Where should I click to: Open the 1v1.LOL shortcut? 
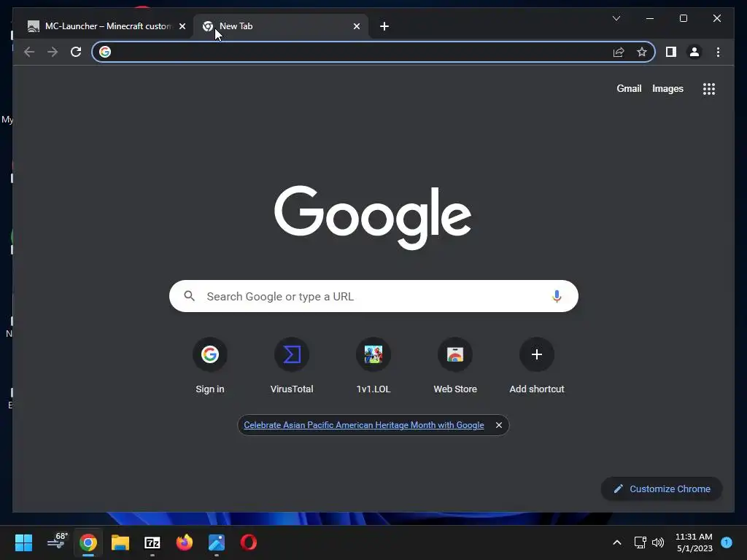(x=373, y=366)
